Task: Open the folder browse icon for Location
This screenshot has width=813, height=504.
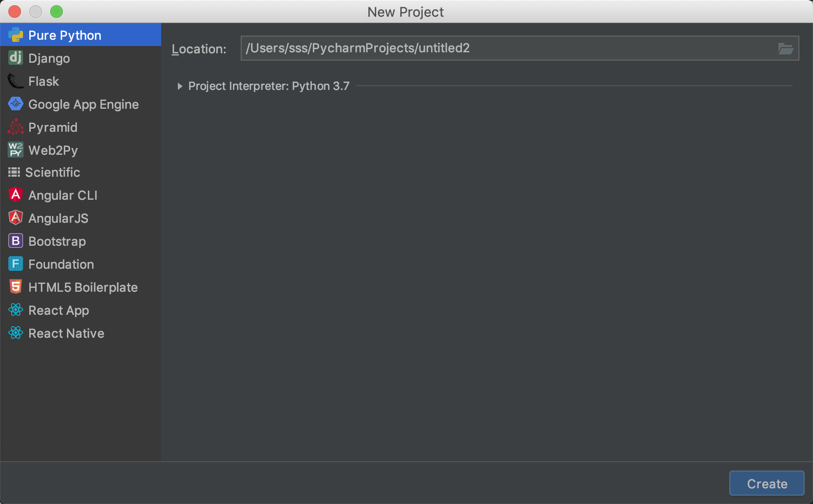Action: coord(786,49)
